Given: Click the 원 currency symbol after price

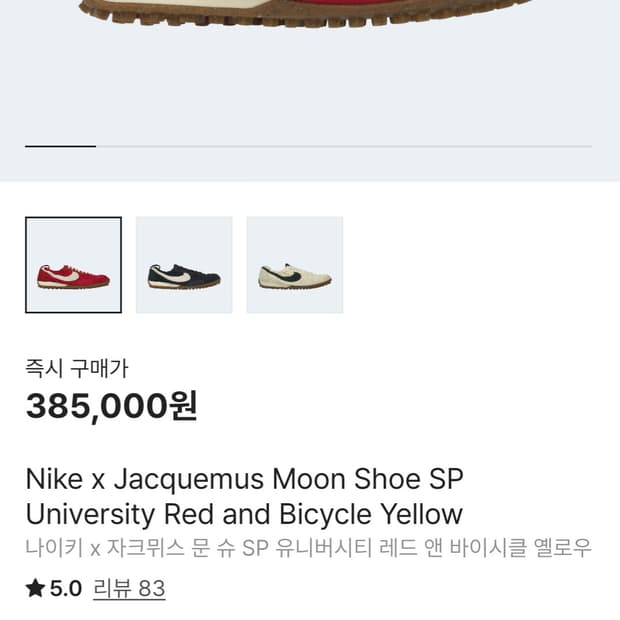Looking at the screenshot, I should 184,406.
